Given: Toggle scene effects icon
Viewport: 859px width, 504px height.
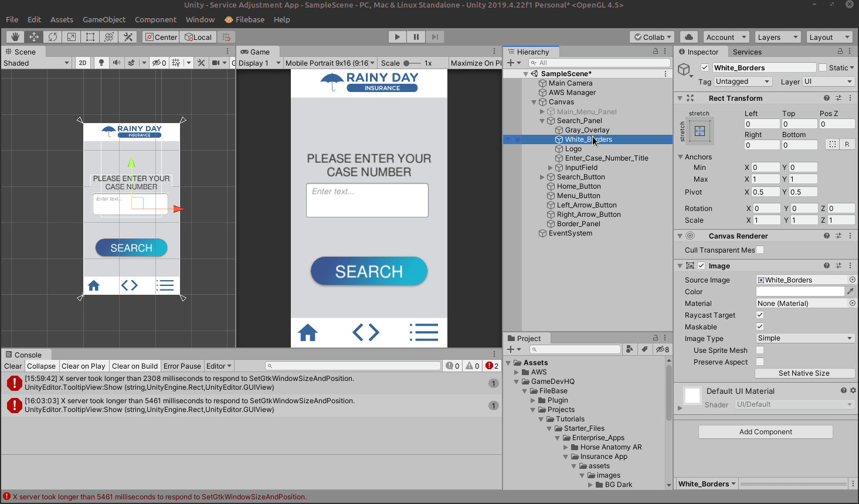Looking at the screenshot, I should point(132,63).
